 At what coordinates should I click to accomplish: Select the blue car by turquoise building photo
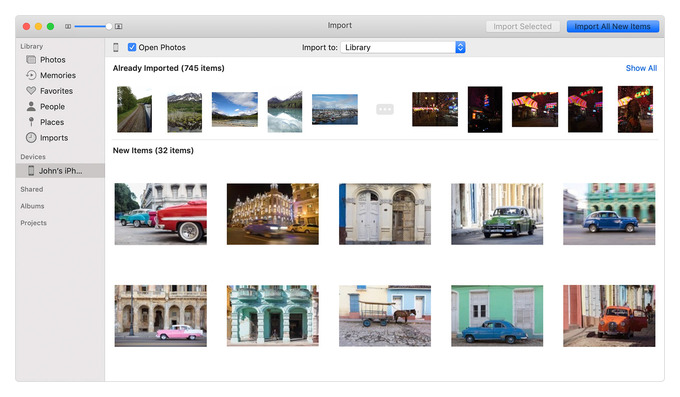point(609,214)
